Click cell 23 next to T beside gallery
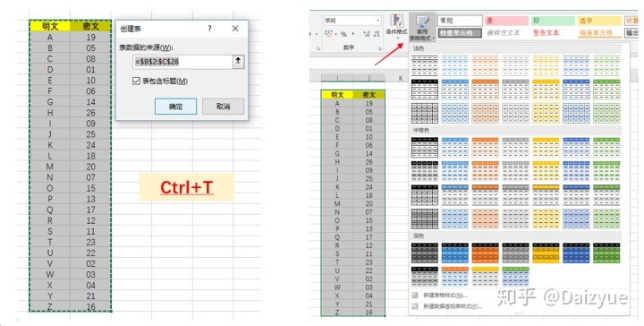 tap(369, 262)
